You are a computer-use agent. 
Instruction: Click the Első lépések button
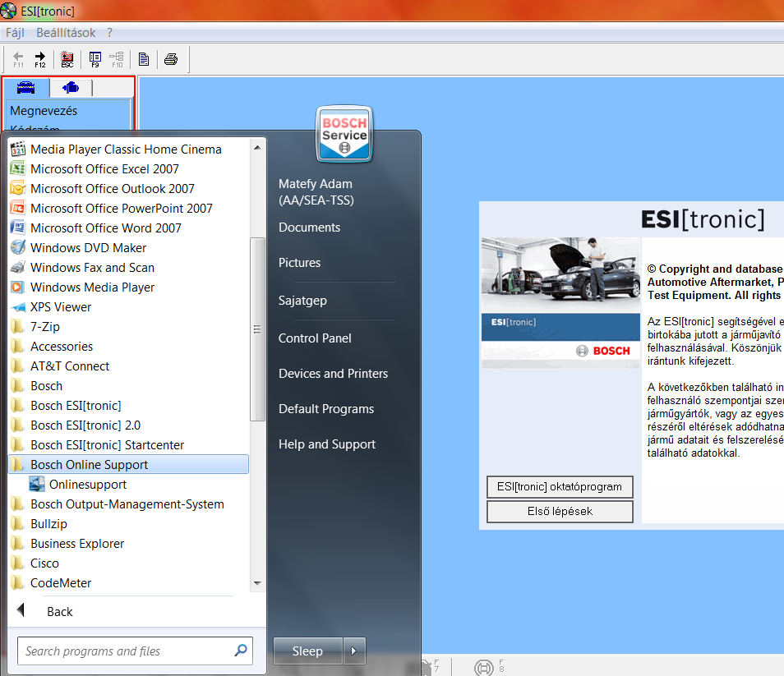click(560, 511)
